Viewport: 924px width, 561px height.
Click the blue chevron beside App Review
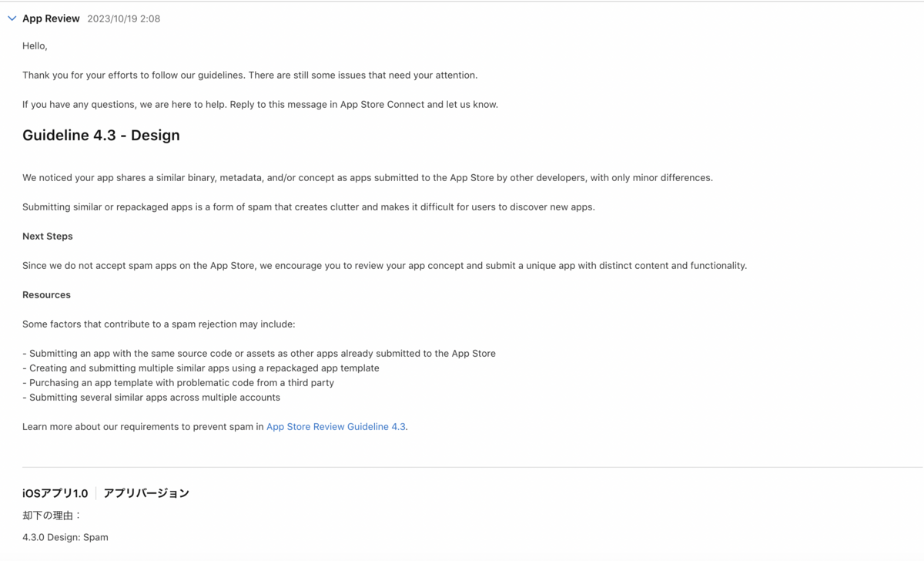pyautogui.click(x=11, y=18)
